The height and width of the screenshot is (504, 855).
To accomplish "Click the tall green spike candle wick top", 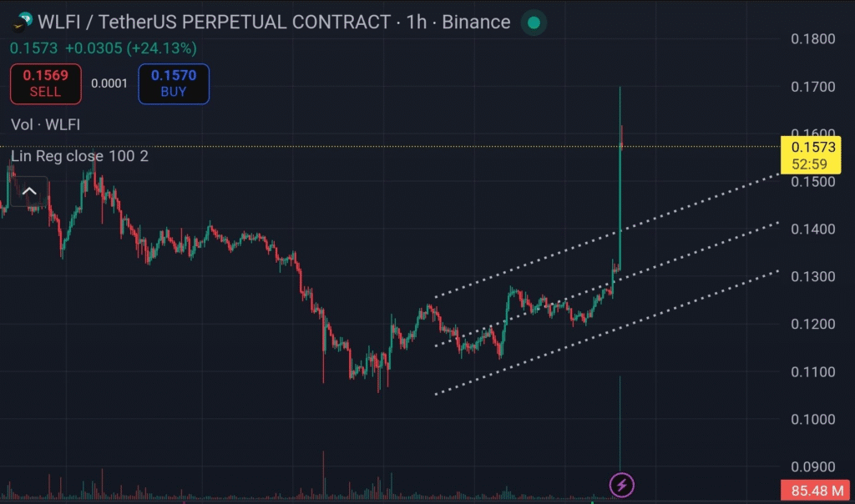I will point(620,88).
